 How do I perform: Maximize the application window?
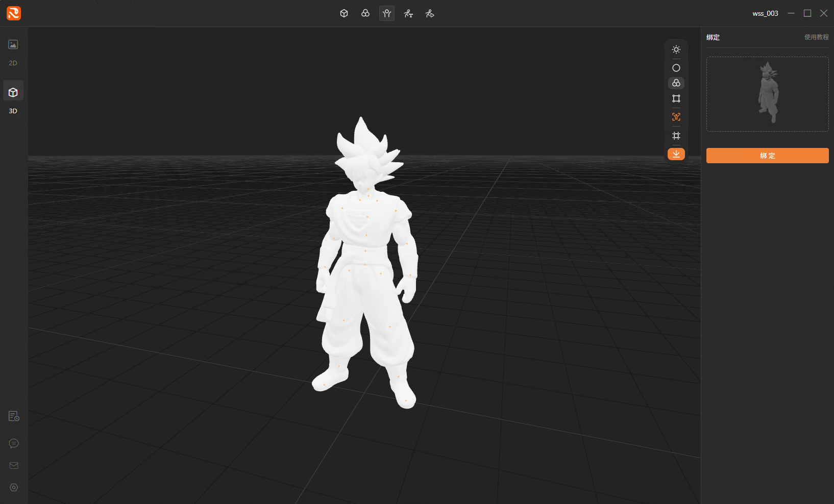[x=807, y=13]
